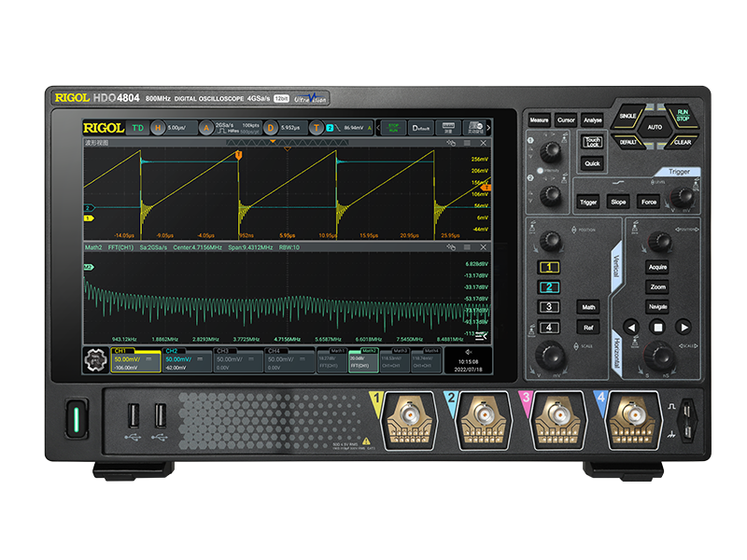Open the CH1 50.00mV channel tile
Screen dimensions: 747x560
[x=135, y=359]
